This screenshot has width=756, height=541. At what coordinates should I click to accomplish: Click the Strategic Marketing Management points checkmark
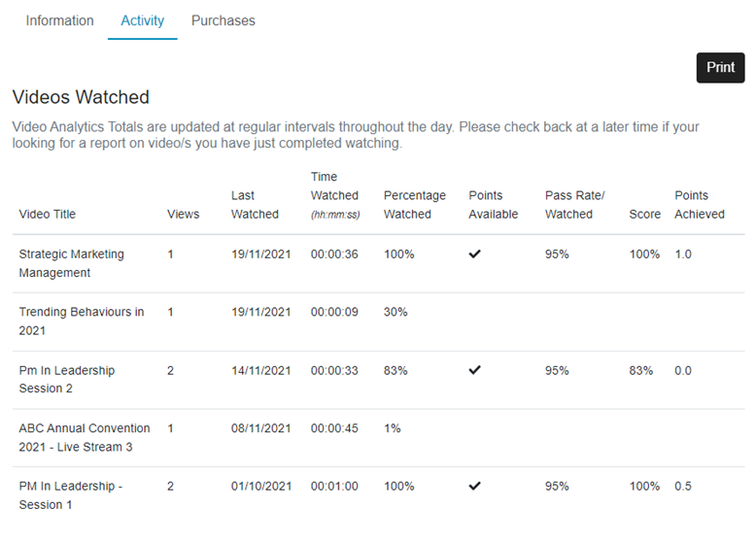[x=475, y=254]
